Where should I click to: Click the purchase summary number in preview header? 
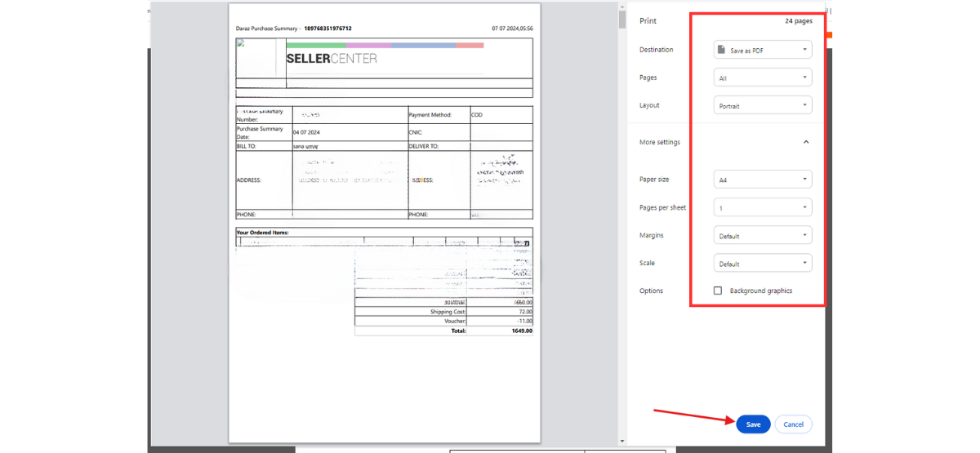click(327, 29)
